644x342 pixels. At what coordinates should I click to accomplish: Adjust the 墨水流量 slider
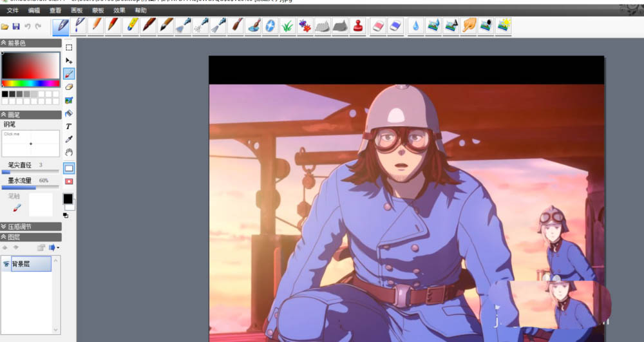pos(31,187)
